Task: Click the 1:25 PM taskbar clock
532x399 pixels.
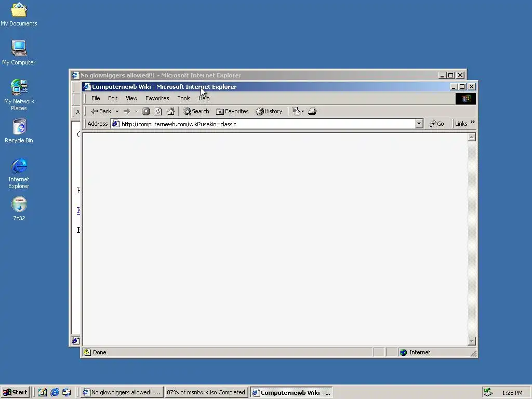Action: (x=512, y=393)
